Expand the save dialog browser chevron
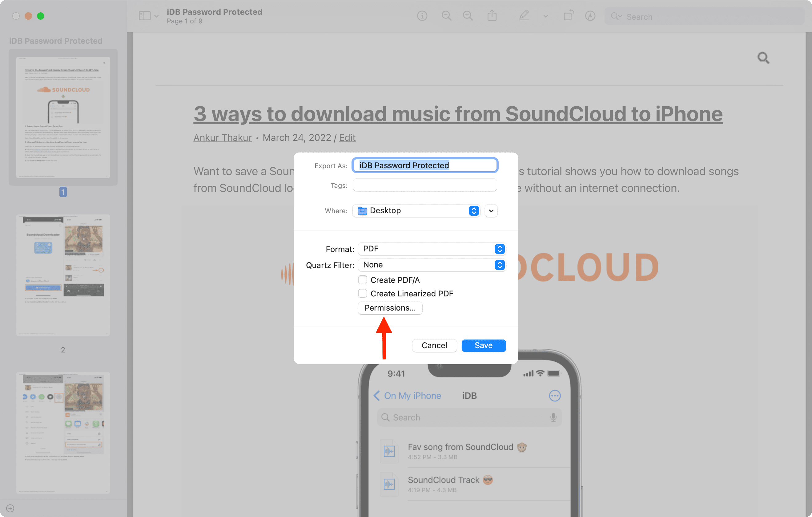 point(491,210)
